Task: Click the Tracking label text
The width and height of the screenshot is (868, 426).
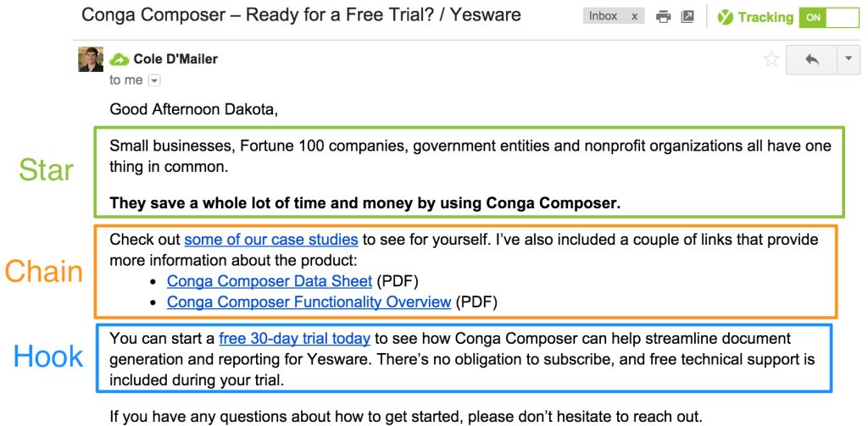Action: 765,17
